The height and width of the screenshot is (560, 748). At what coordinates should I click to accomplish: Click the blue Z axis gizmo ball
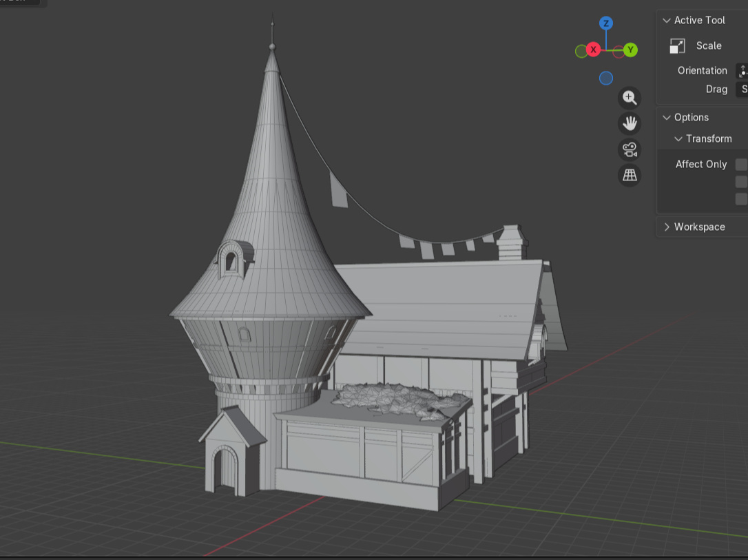[606, 23]
